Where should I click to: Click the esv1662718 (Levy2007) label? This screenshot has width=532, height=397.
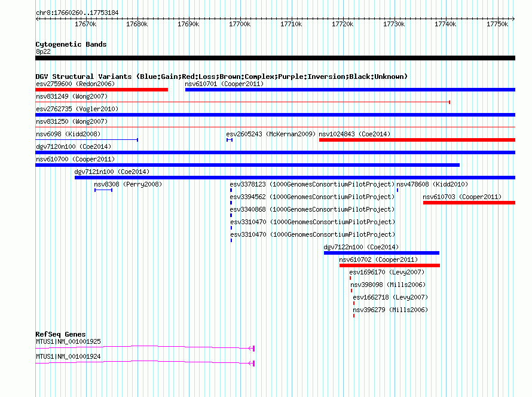[x=390, y=297]
